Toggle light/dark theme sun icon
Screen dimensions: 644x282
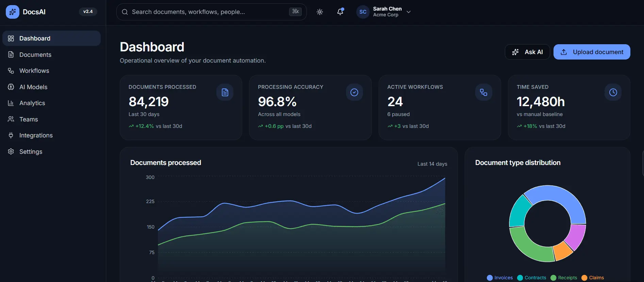coord(320,12)
